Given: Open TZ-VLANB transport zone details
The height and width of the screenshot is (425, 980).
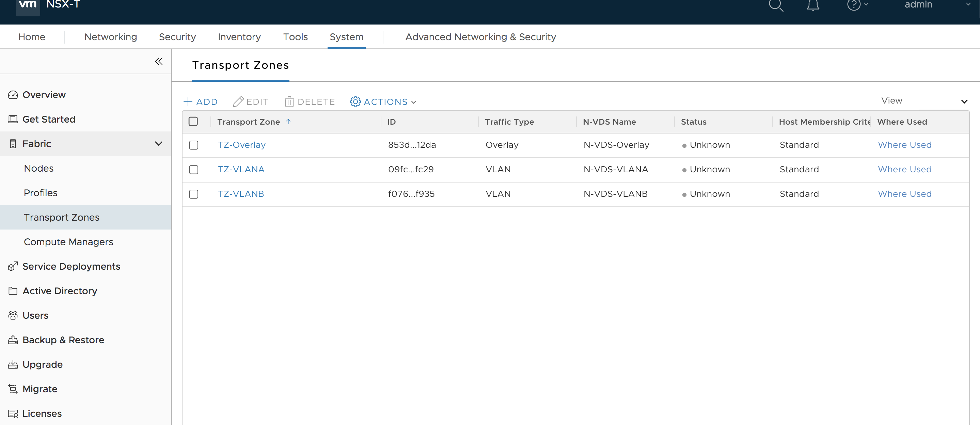Looking at the screenshot, I should click(241, 194).
